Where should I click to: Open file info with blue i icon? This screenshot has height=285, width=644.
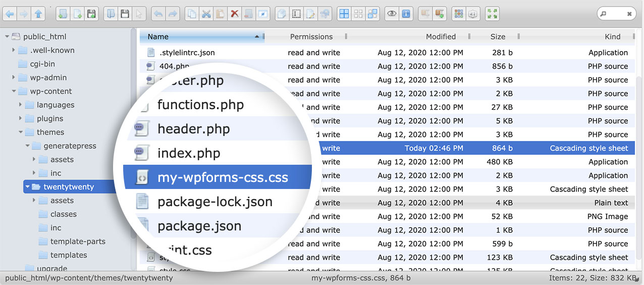coord(406,14)
